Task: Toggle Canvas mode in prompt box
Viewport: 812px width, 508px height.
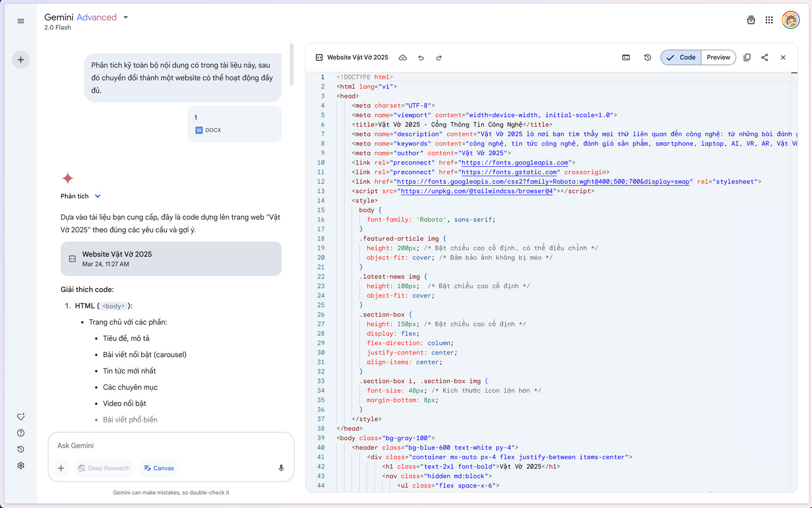Action: coord(159,468)
